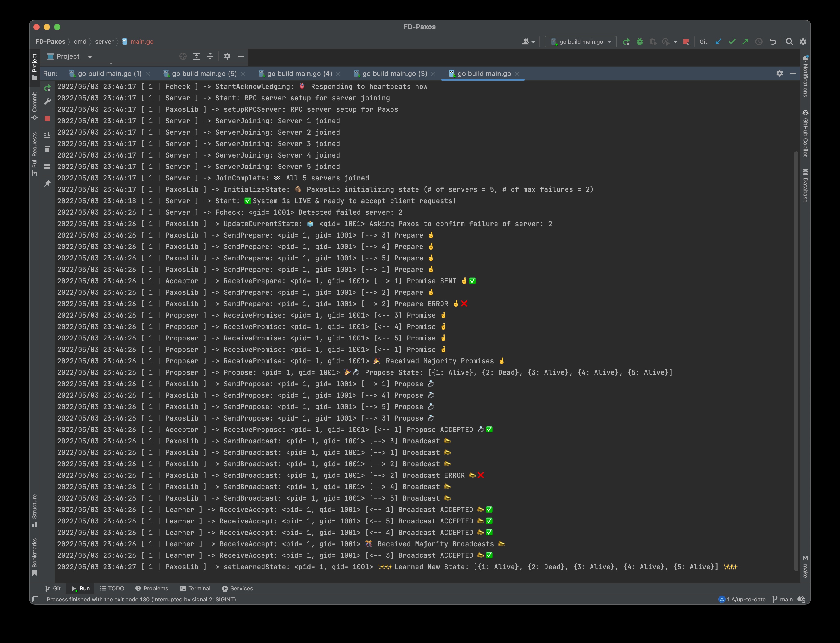
Task: Open the cloud sync settings status icon
Action: point(801,599)
